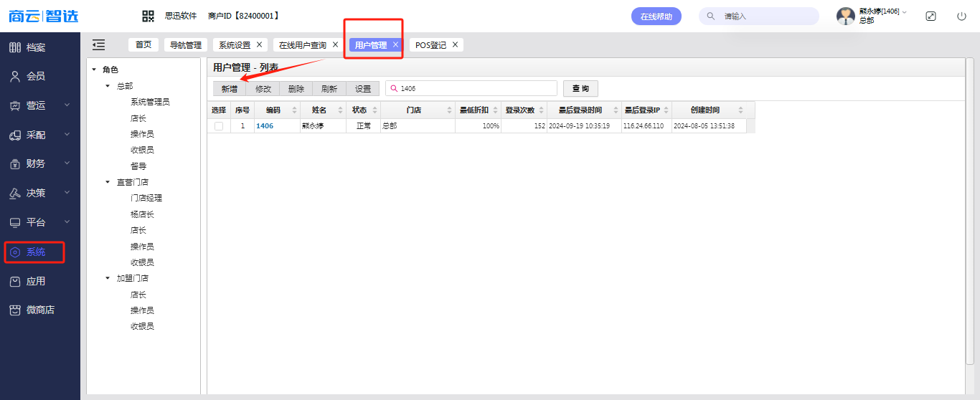
Task: Click the 新增 button
Action: click(230, 89)
